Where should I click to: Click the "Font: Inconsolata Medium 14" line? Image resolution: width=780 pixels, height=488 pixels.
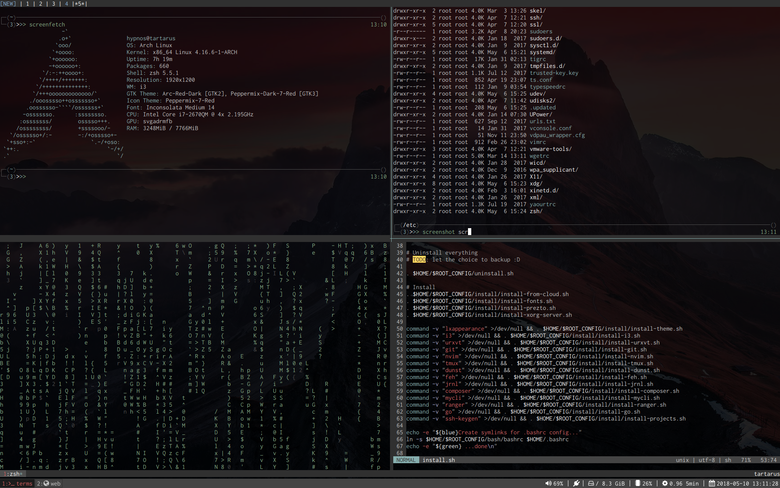click(x=171, y=107)
